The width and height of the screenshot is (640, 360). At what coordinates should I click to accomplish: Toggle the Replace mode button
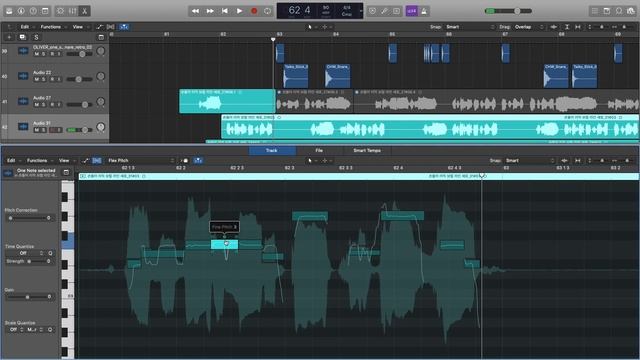tap(372, 11)
